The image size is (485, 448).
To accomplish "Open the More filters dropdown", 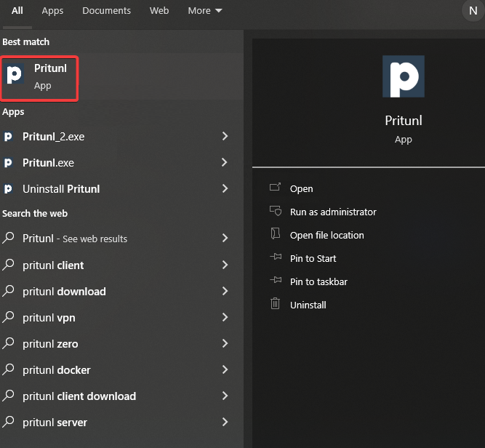I will point(205,10).
